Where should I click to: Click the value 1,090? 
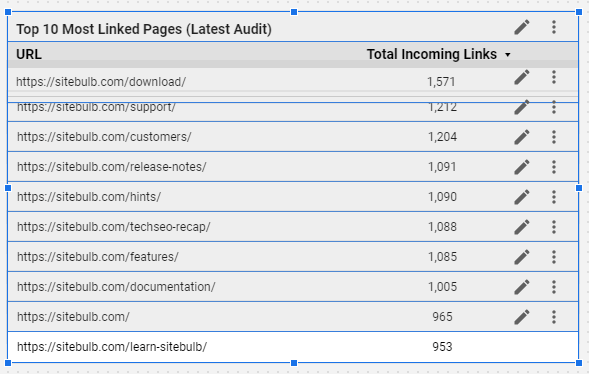[443, 197]
